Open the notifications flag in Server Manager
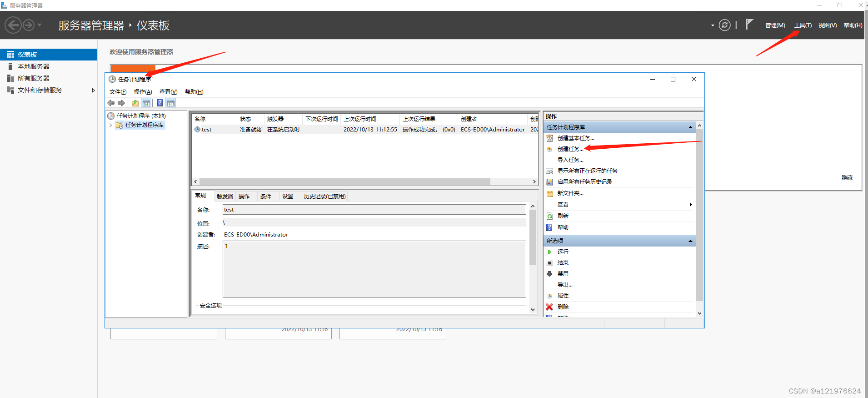This screenshot has width=868, height=398. click(749, 24)
